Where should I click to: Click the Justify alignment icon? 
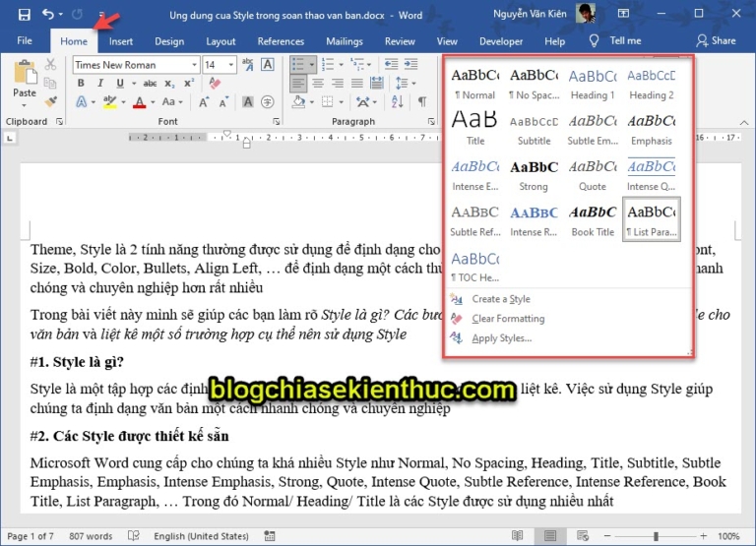pyautogui.click(x=357, y=84)
